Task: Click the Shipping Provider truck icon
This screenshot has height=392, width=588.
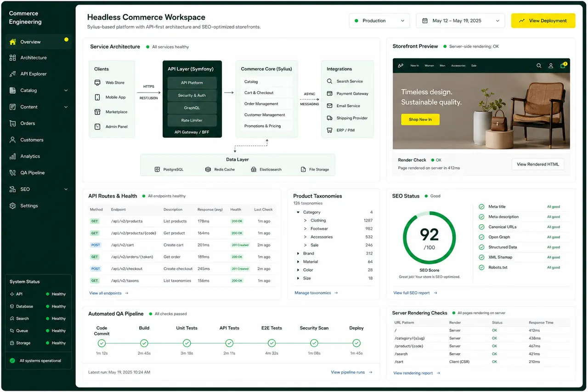Action: click(329, 118)
